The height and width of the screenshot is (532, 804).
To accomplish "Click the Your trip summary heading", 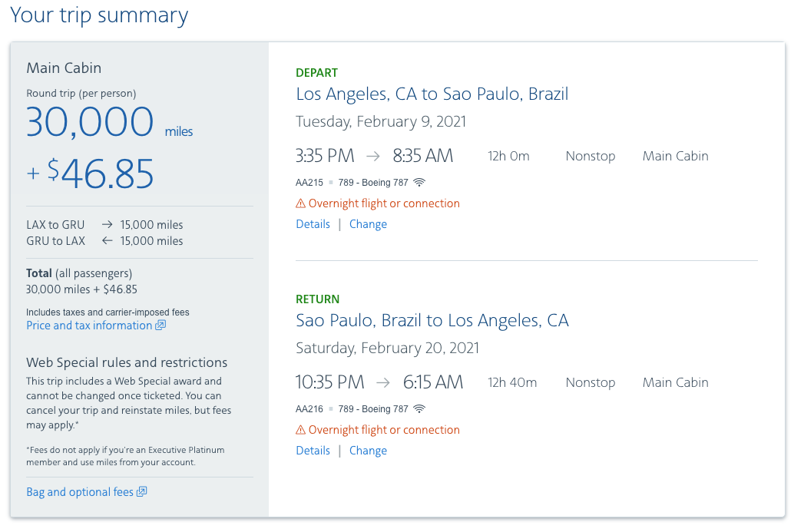I will tap(99, 15).
